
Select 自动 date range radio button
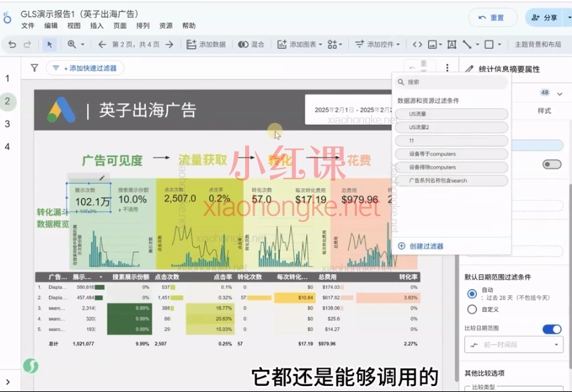pos(472,294)
